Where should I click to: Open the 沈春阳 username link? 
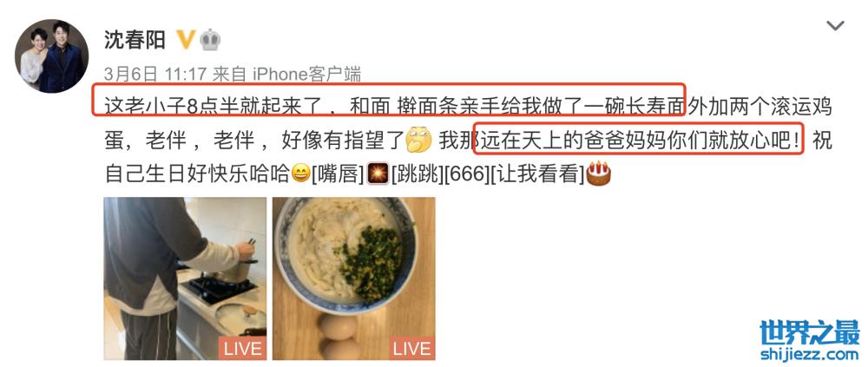point(135,39)
